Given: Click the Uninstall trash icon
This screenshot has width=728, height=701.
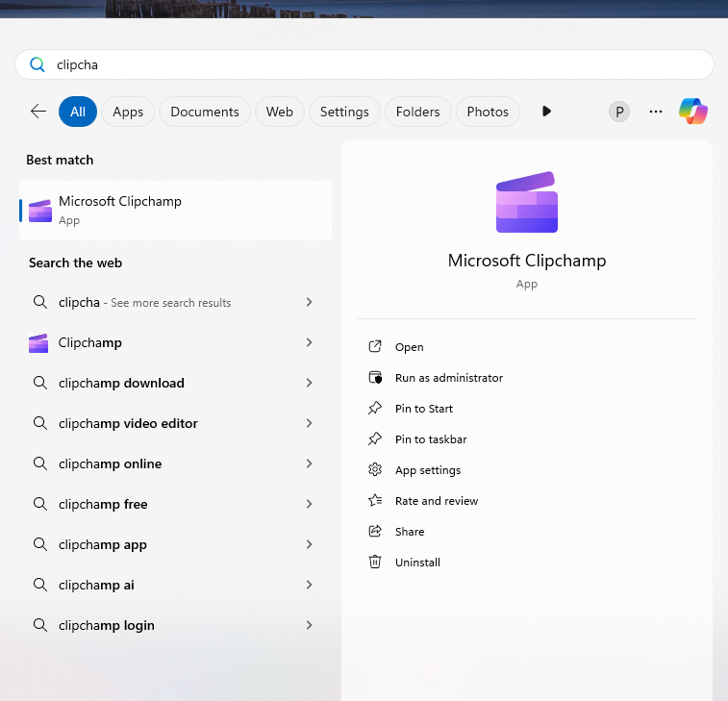Looking at the screenshot, I should 375,562.
